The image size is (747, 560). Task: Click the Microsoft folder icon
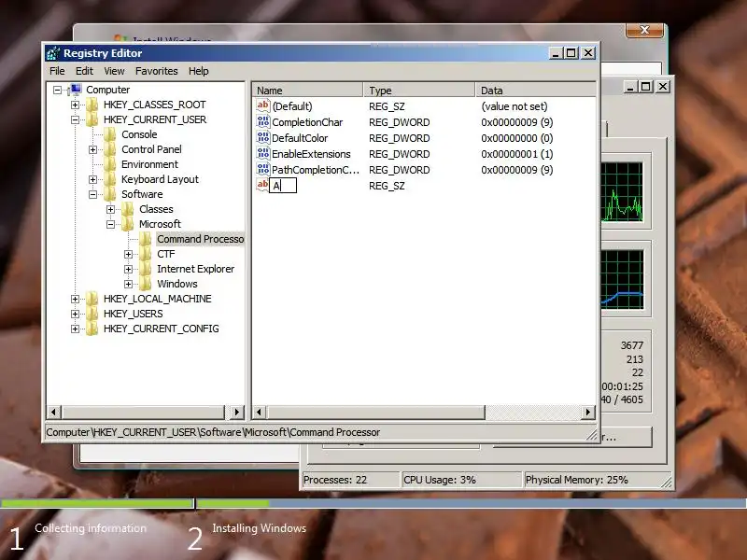tap(128, 224)
